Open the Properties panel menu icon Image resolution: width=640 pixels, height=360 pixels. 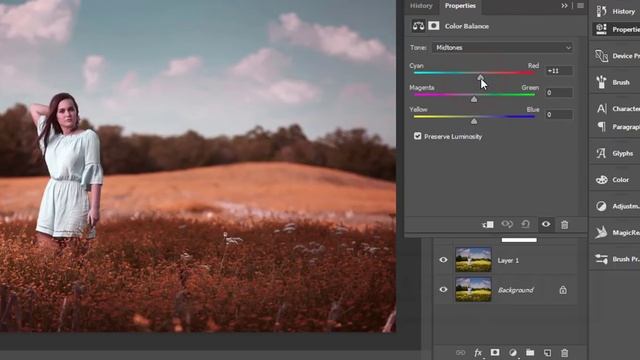point(580,6)
